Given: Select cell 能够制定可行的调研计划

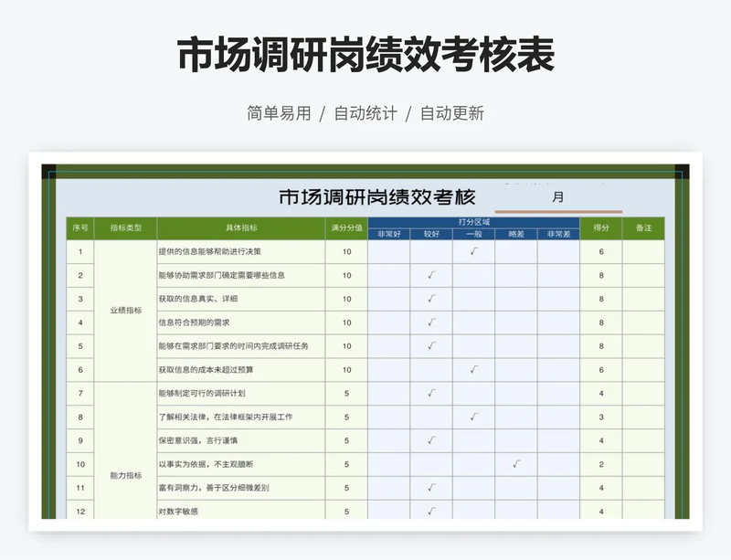Looking at the screenshot, I should click(241, 394).
